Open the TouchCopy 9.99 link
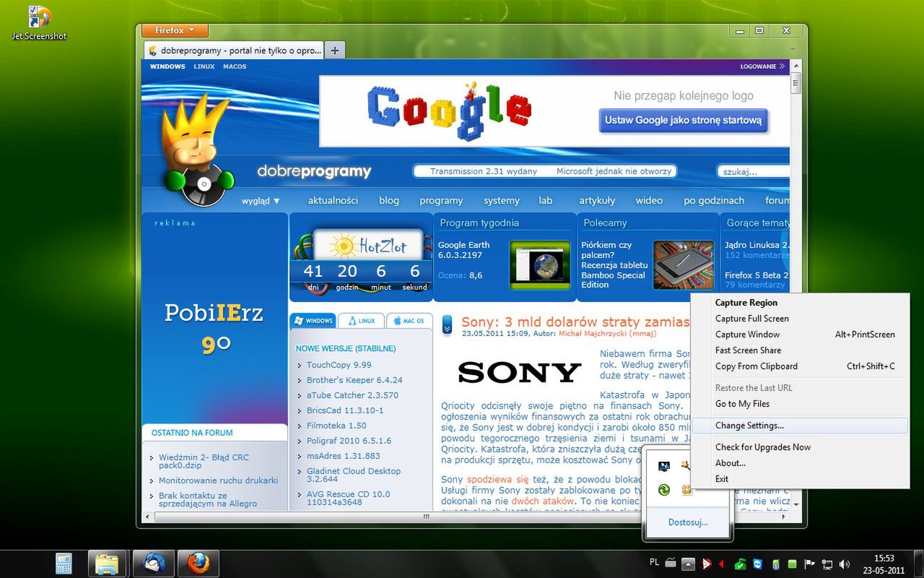 (x=339, y=365)
